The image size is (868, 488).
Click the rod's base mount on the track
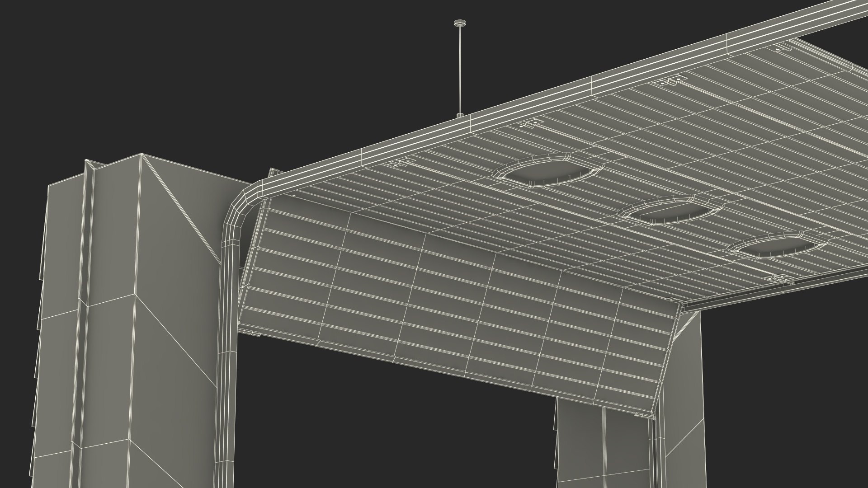tap(460, 116)
